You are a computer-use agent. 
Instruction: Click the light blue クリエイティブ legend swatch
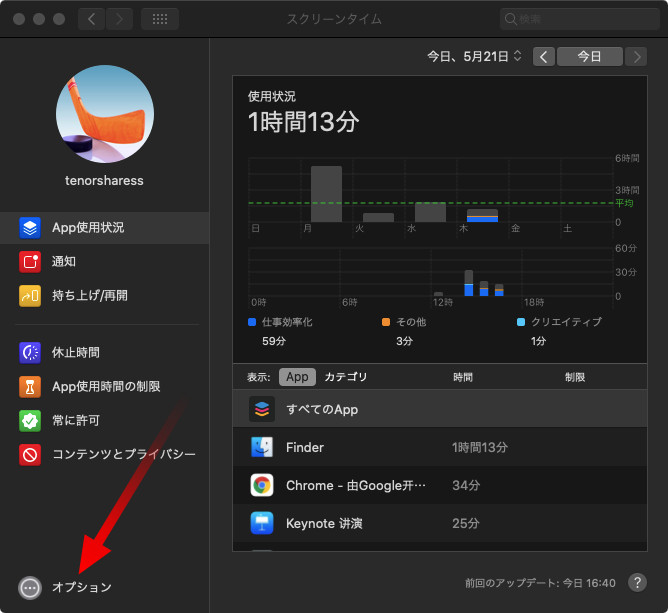pyautogui.click(x=521, y=322)
